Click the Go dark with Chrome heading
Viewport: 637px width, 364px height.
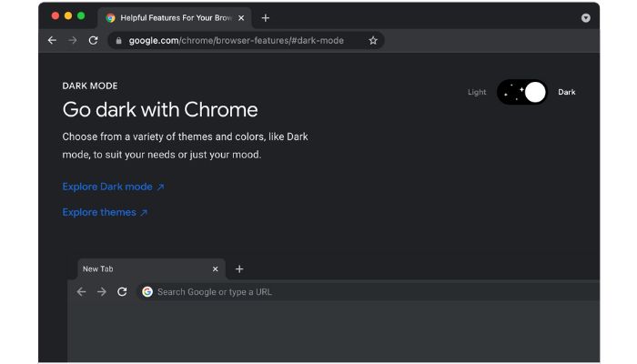[x=160, y=109]
